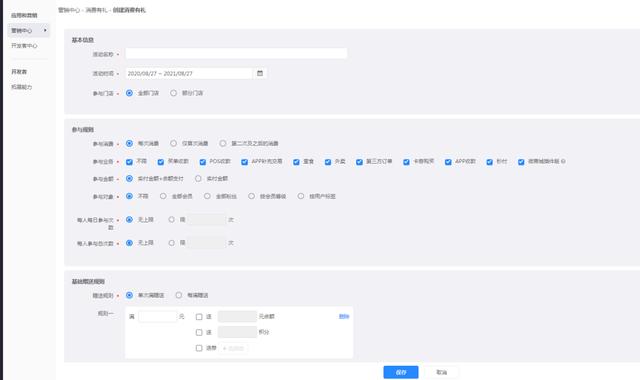
Task: Click the 删除 link for 规则一
Action: click(344, 316)
